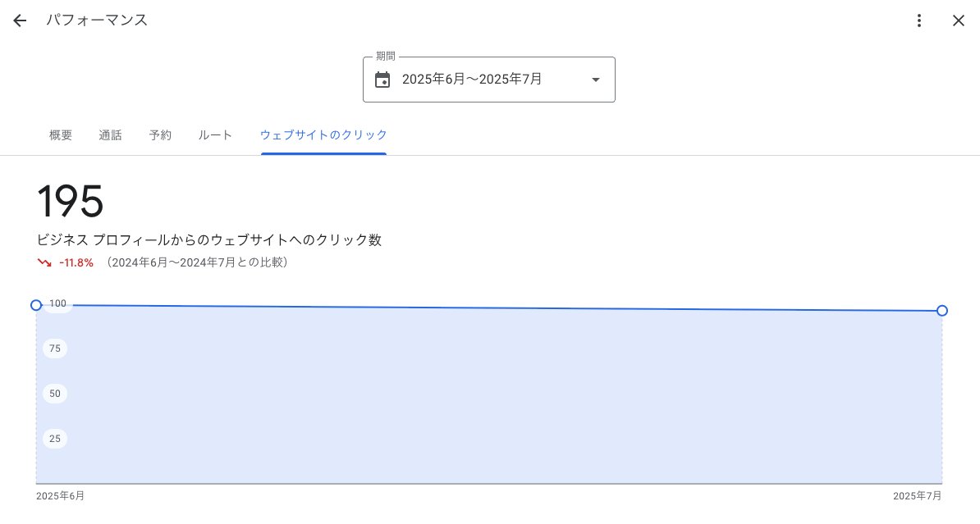Select the ルート tab
The image size is (980, 524).
(x=215, y=135)
